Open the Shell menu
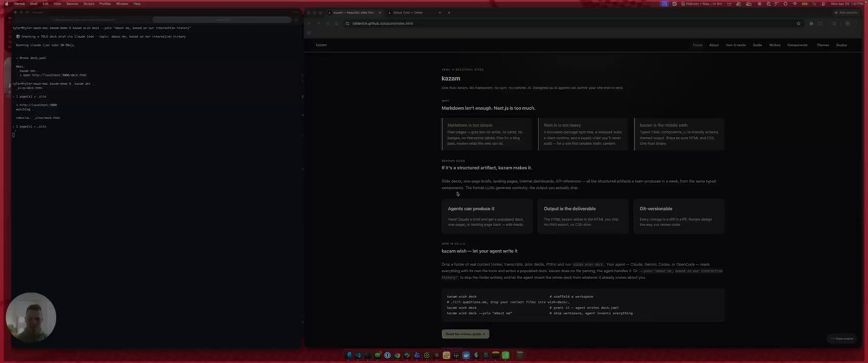This screenshot has width=868, height=363. [33, 3]
